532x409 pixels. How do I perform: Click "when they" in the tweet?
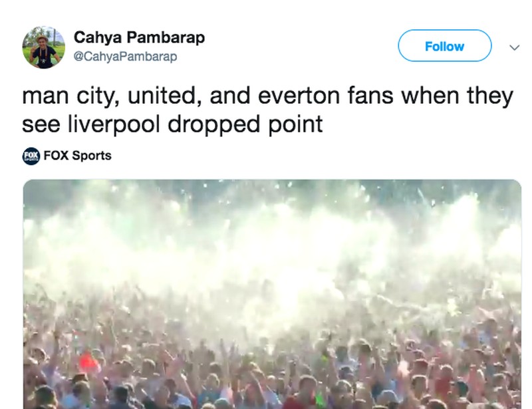pyautogui.click(x=477, y=96)
